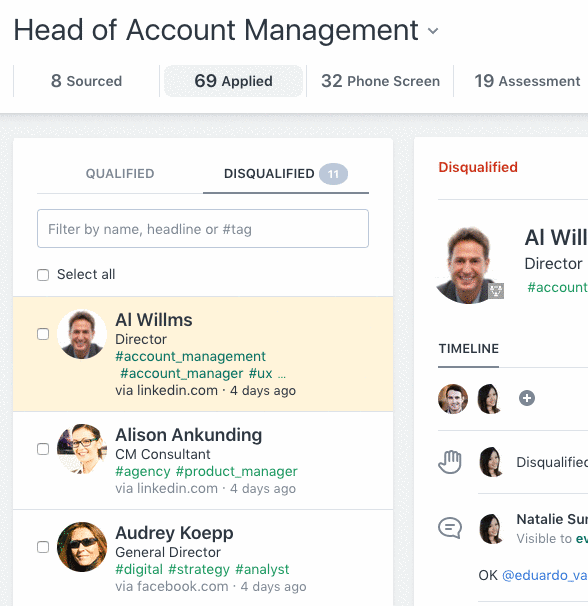Click the @eduardo mention link

pyautogui.click(x=545, y=575)
